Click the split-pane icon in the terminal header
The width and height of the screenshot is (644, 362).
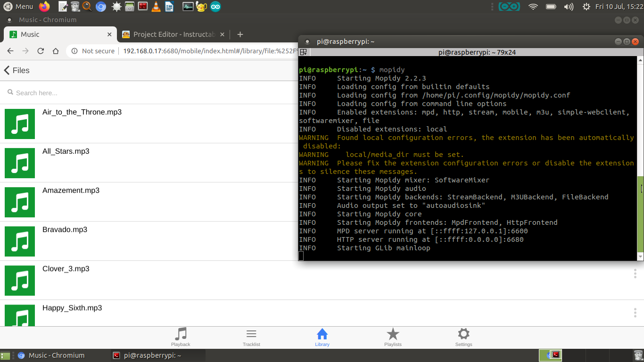(304, 52)
